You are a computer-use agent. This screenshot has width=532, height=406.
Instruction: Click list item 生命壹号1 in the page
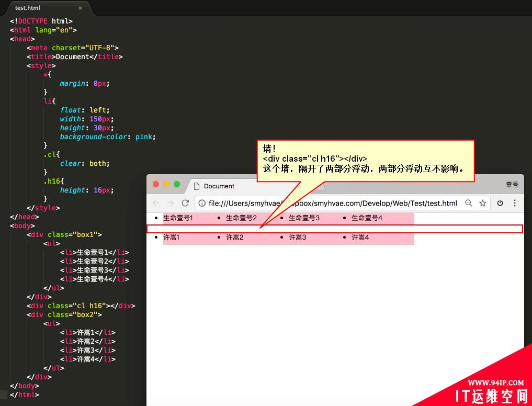click(x=178, y=218)
